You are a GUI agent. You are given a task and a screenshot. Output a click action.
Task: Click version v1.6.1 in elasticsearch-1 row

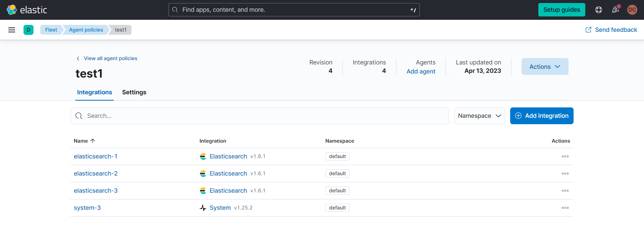(x=258, y=156)
